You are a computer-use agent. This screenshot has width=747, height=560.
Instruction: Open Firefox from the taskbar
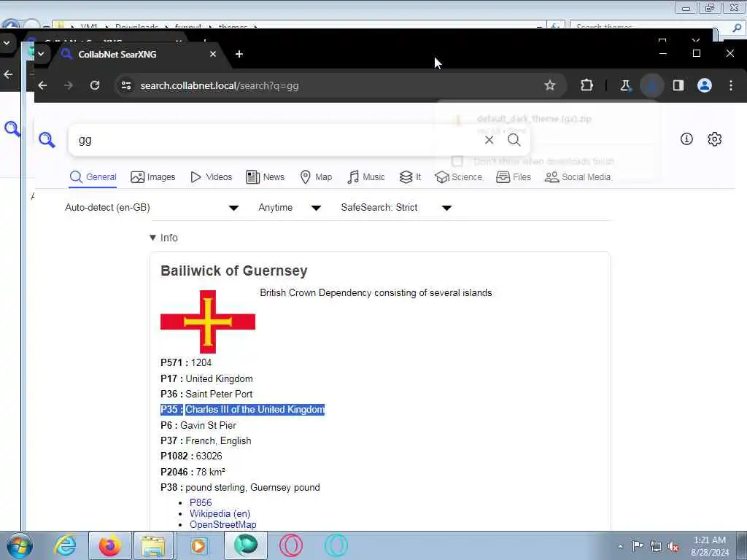click(109, 545)
